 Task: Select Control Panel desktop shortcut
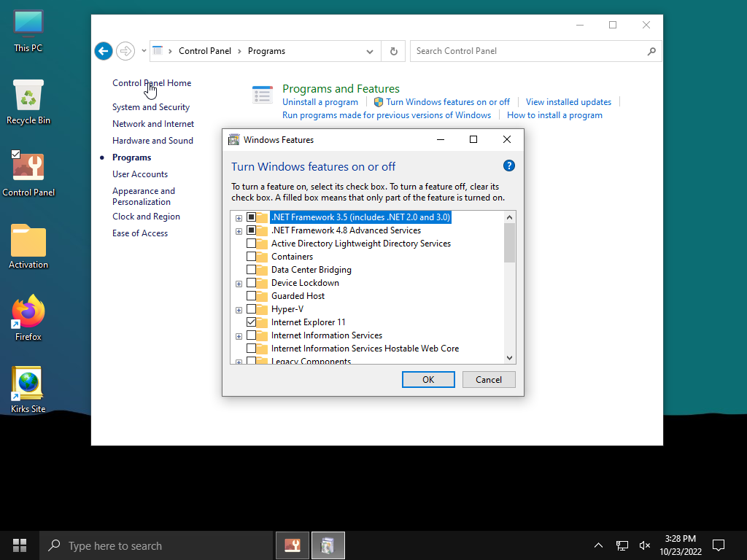point(28,174)
